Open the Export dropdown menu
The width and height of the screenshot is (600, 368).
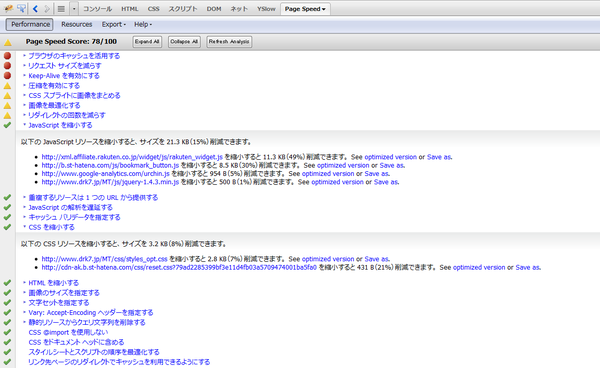(113, 24)
